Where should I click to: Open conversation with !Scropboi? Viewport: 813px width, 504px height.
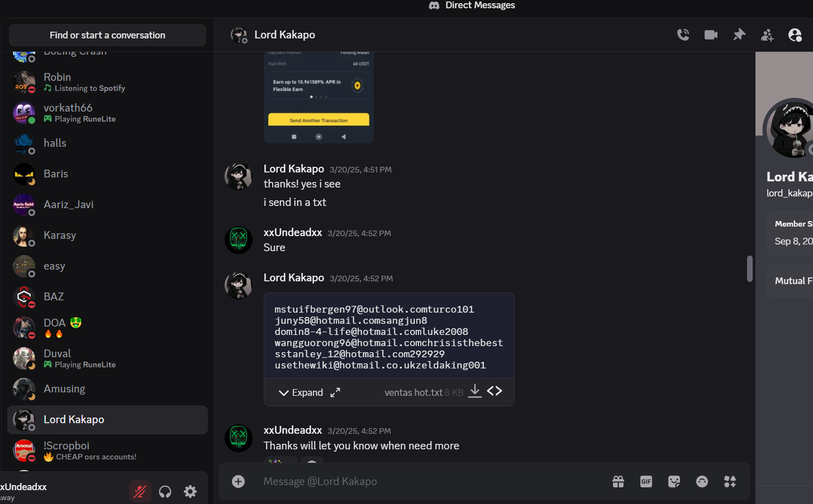107,450
